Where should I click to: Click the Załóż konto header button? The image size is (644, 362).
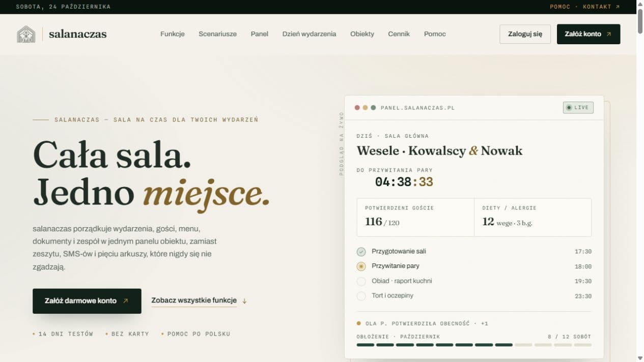pos(589,34)
